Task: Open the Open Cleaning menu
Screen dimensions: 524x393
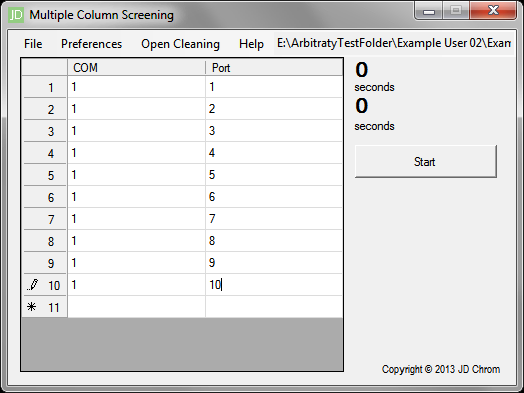Action: [180, 44]
